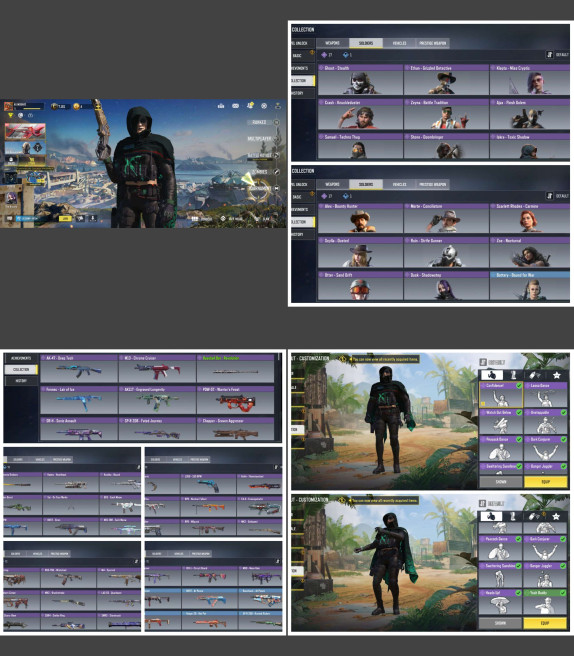
Task: Click Shown button in Heads Up panel
Action: point(500,623)
